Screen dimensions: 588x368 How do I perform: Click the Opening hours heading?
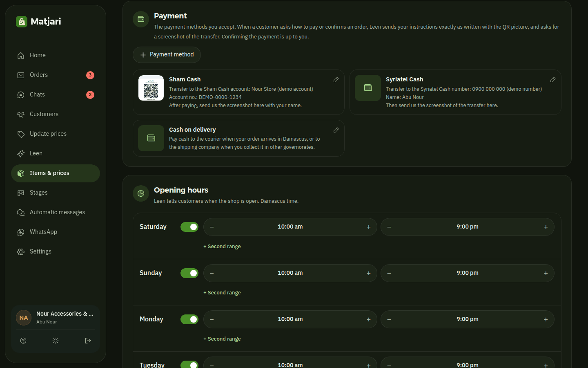click(181, 190)
